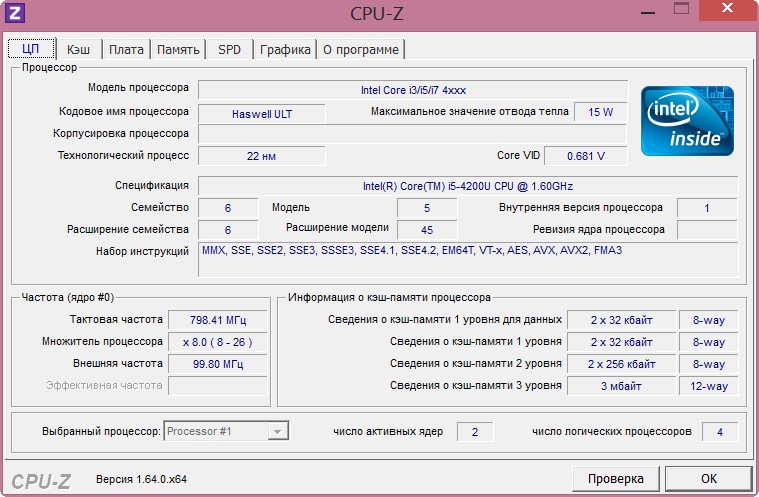Screen dimensions: 759x497
Task: Click the CPU-Z app icon in title bar
Action: (x=16, y=13)
